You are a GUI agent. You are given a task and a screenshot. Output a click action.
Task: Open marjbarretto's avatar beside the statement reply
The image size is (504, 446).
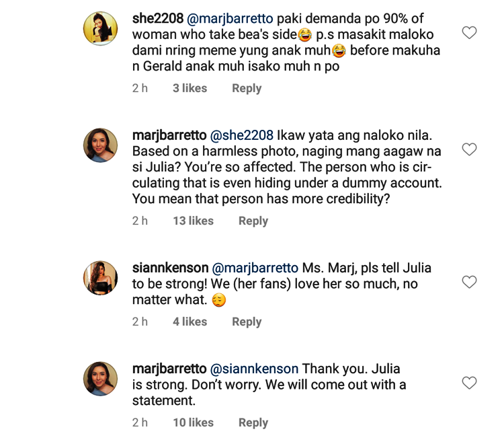coord(101,378)
